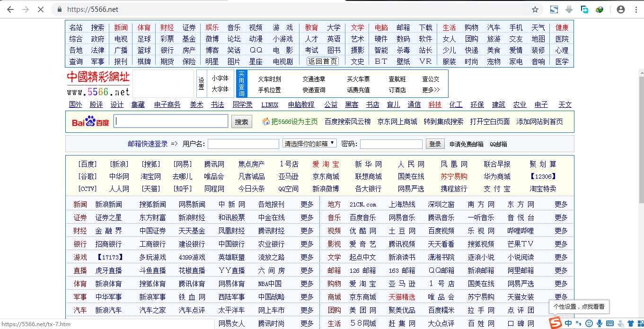Screen dimensions: 644x329
Task: Expand 更多 in the 新闻 row
Action: coord(307,204)
